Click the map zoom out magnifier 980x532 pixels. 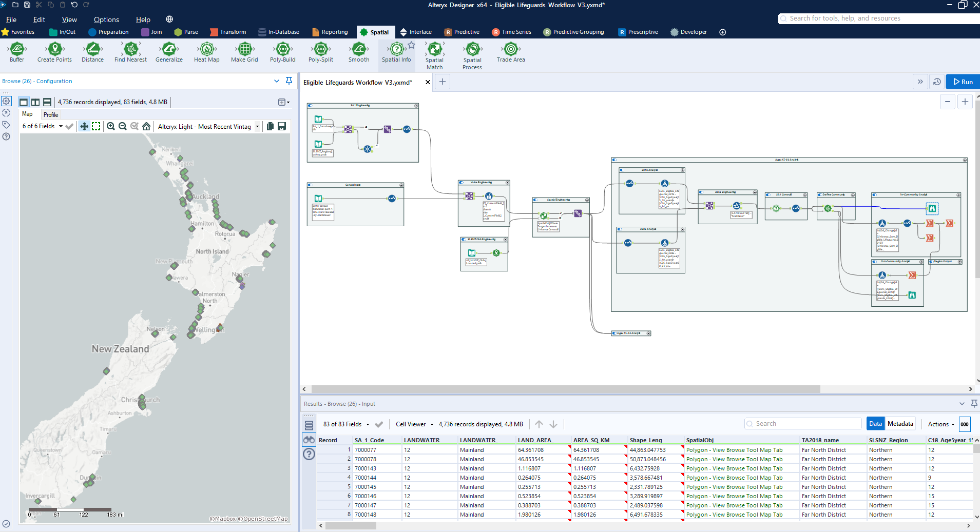click(123, 126)
